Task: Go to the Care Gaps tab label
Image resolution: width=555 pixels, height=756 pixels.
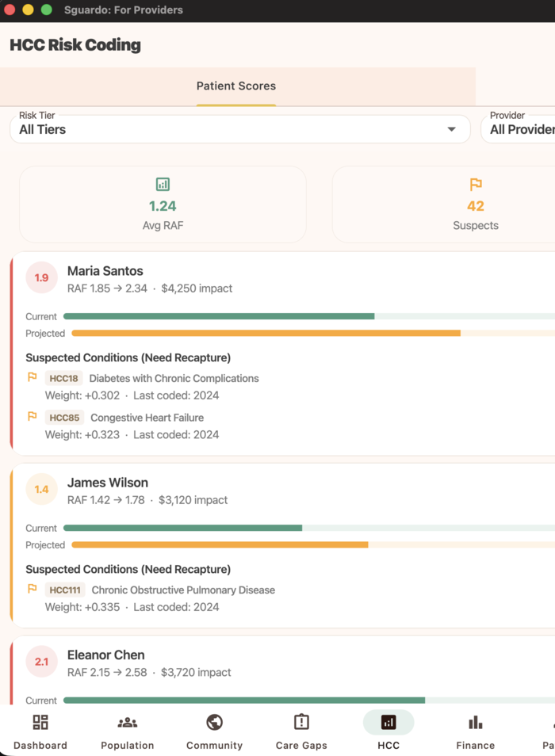Action: (x=301, y=746)
